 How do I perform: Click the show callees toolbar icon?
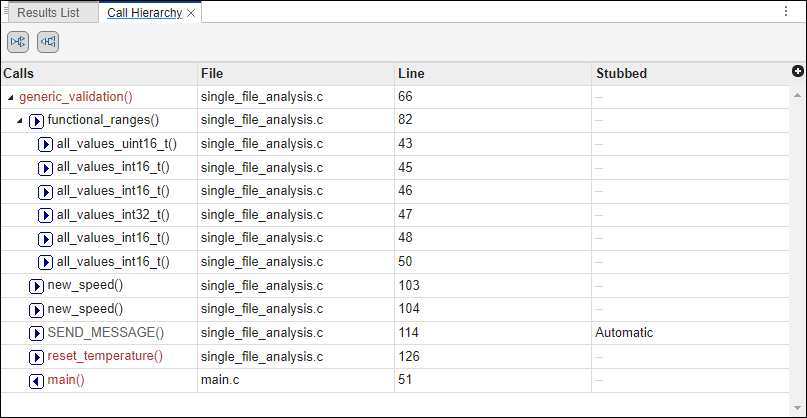click(x=18, y=42)
